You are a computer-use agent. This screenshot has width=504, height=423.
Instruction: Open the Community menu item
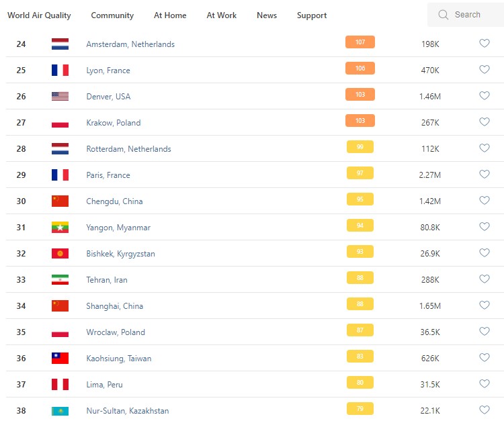(112, 15)
